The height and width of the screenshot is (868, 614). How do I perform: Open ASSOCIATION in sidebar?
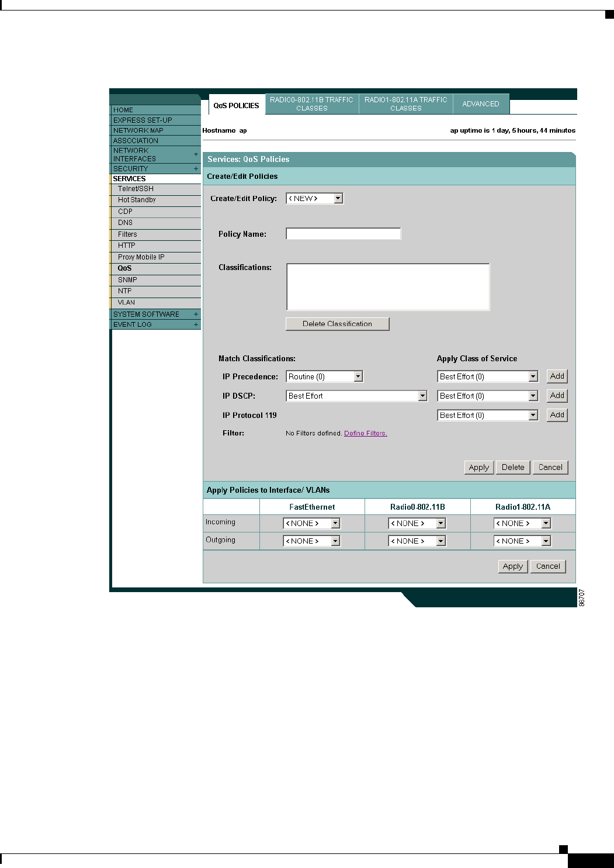[x=155, y=140]
